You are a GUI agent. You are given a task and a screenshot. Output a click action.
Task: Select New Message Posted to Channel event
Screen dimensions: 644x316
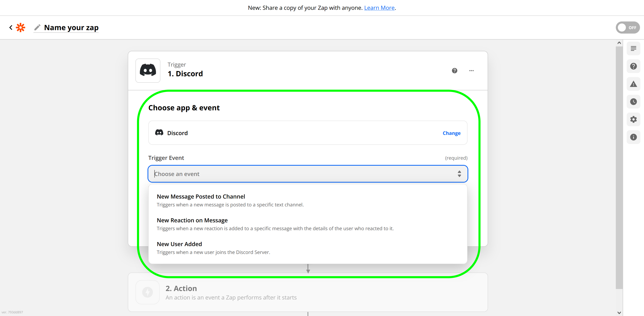(x=201, y=197)
